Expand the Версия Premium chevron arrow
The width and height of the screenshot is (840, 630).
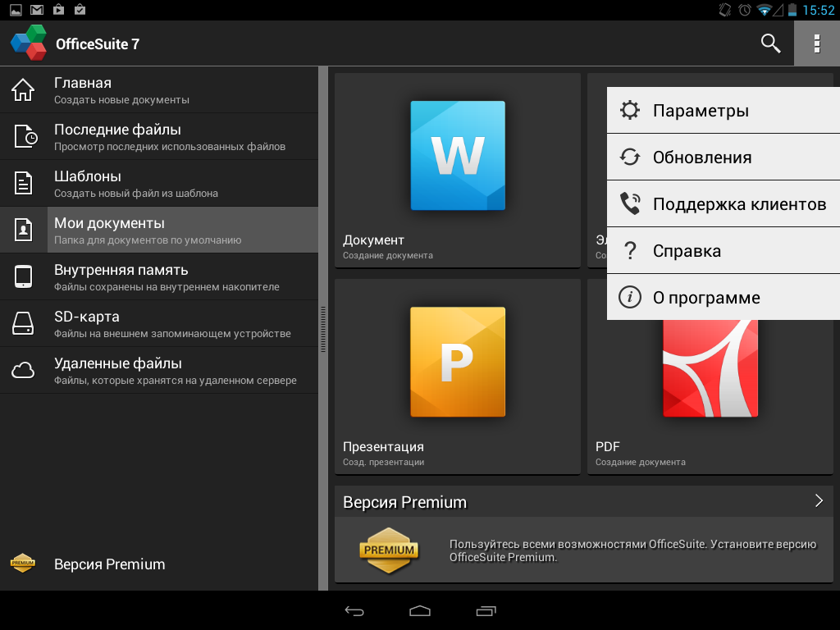pos(819,501)
